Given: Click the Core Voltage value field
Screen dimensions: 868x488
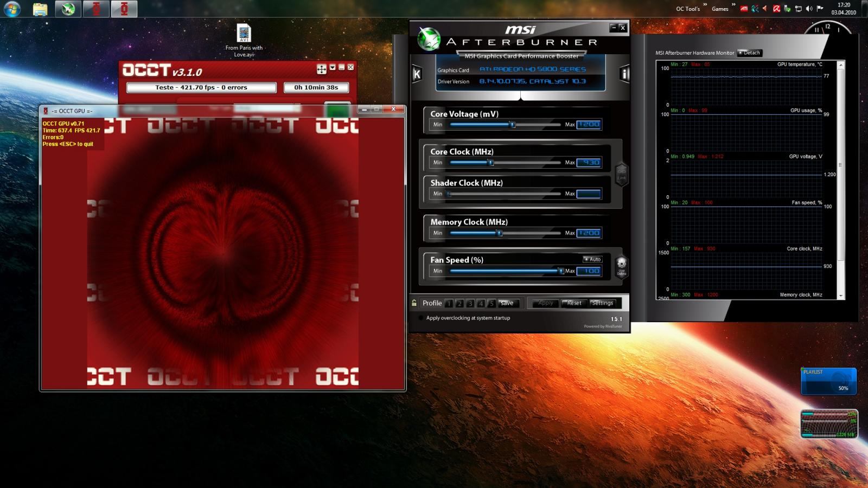Looking at the screenshot, I should click(x=589, y=125).
